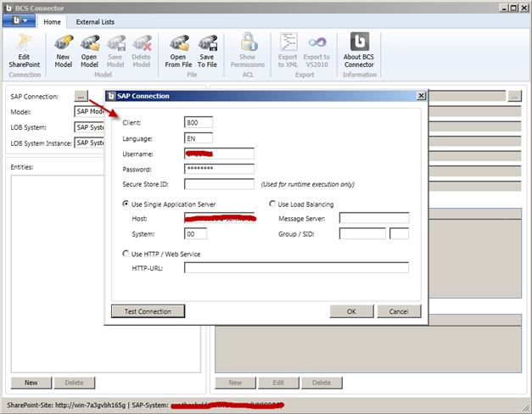Click ellipsis button at top right panel
The width and height of the screenshot is (532, 414).
[x=514, y=97]
